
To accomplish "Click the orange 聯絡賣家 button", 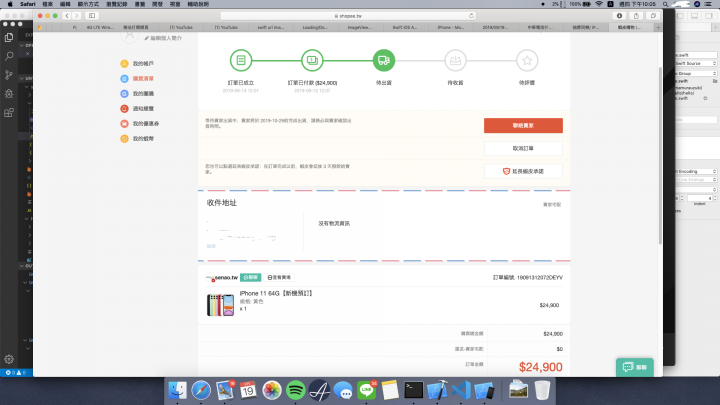I will click(x=523, y=125).
